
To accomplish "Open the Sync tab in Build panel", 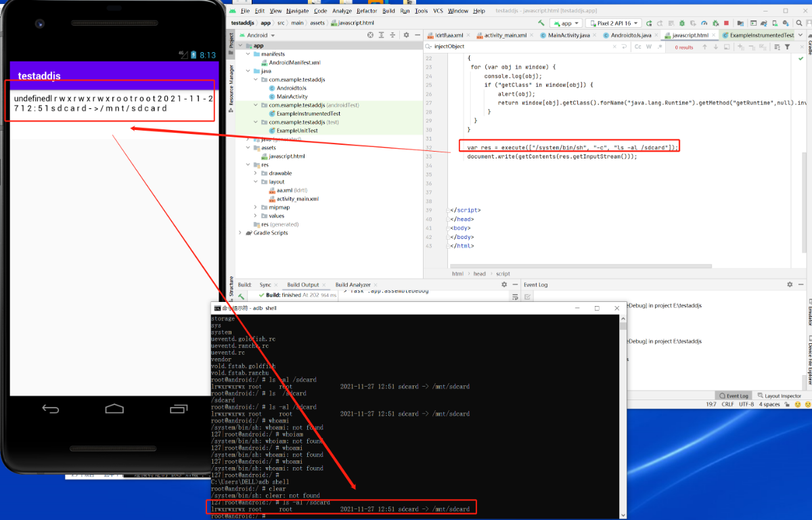I will pyautogui.click(x=265, y=285).
